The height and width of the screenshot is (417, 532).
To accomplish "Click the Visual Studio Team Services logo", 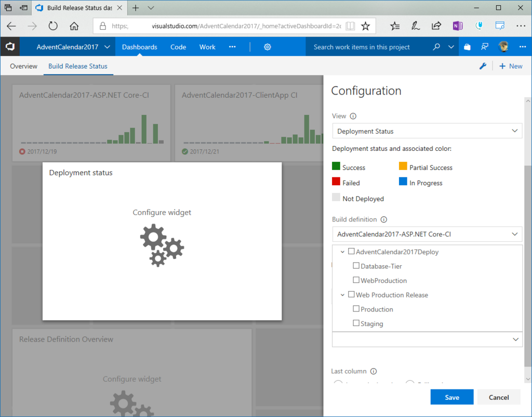I will pyautogui.click(x=10, y=46).
